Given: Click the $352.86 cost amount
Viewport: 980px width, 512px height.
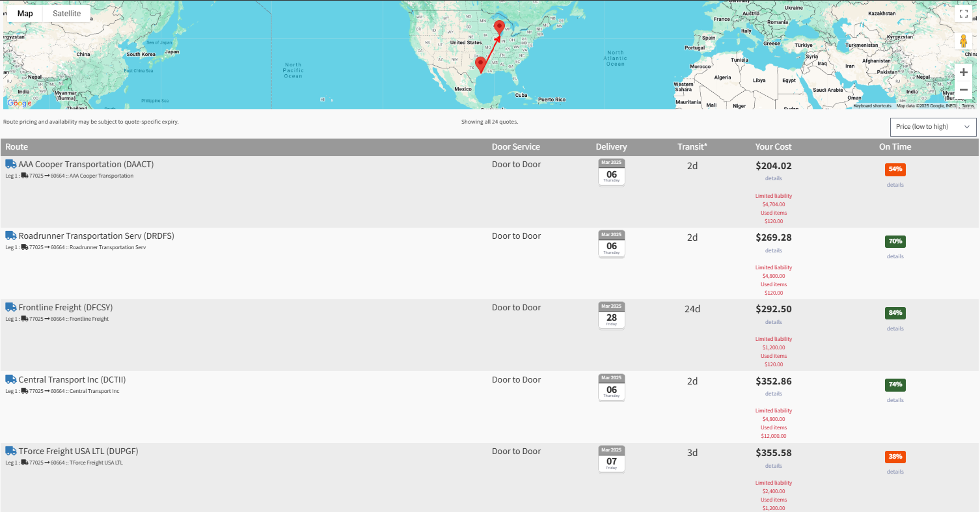Looking at the screenshot, I should coord(774,381).
